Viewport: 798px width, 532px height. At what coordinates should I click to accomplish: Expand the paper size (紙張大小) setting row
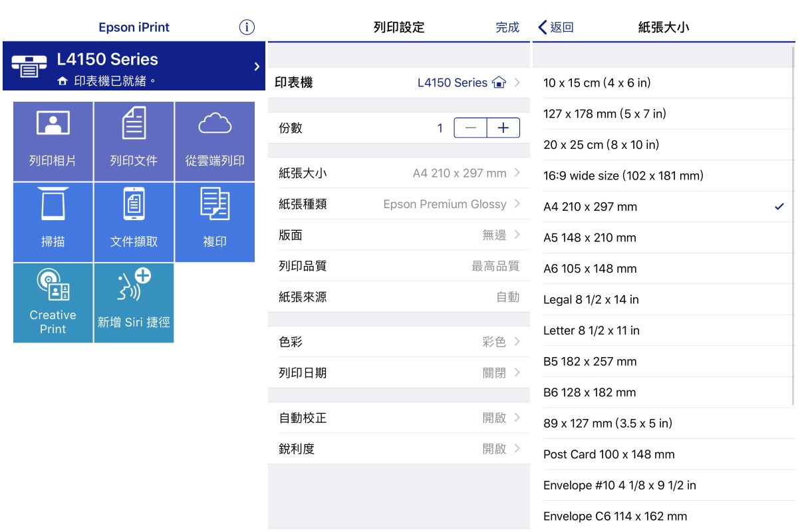(399, 174)
